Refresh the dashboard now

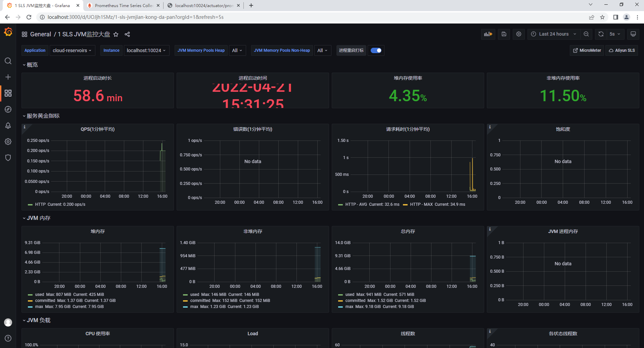click(601, 34)
